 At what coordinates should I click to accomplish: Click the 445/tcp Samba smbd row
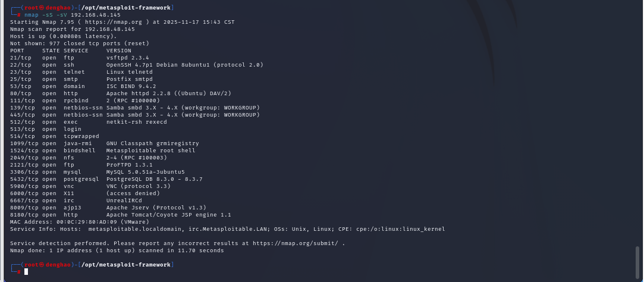coord(134,115)
